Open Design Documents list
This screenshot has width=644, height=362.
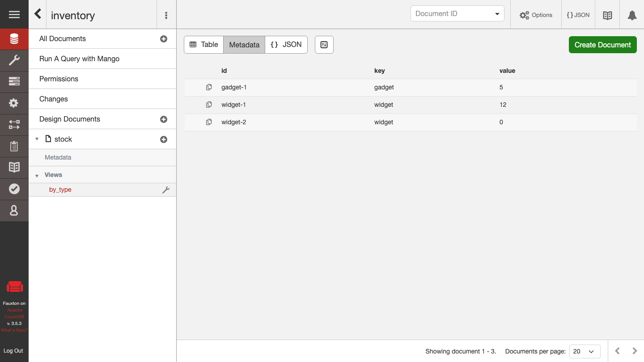tap(70, 119)
